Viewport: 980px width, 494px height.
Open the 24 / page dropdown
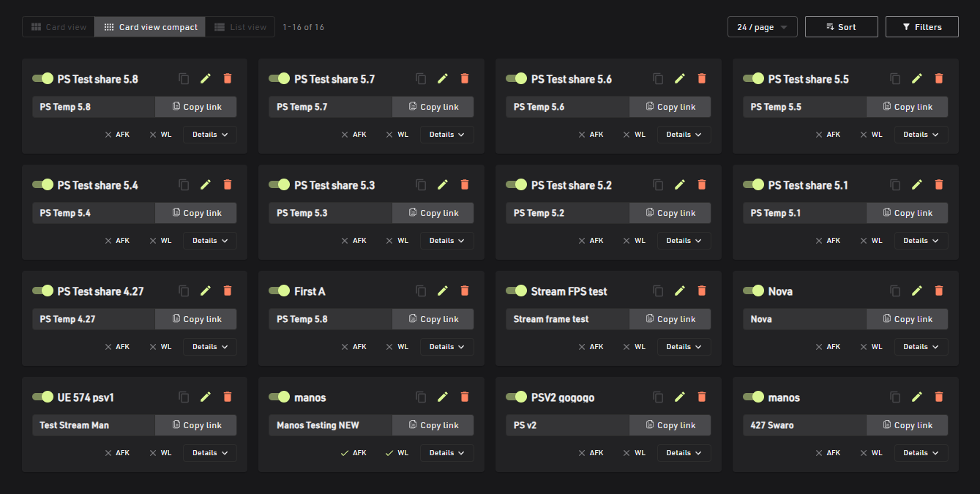coord(763,27)
